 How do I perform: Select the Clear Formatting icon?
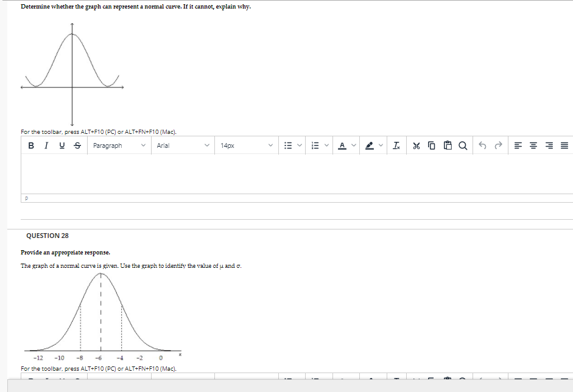pyautogui.click(x=397, y=145)
